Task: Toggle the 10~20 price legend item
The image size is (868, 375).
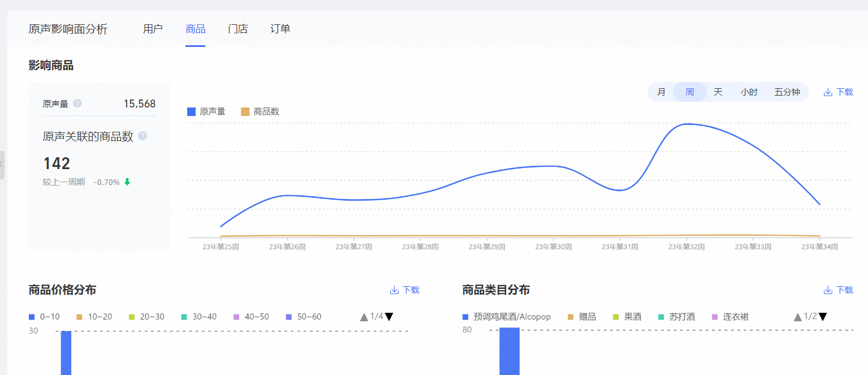Action: [94, 317]
